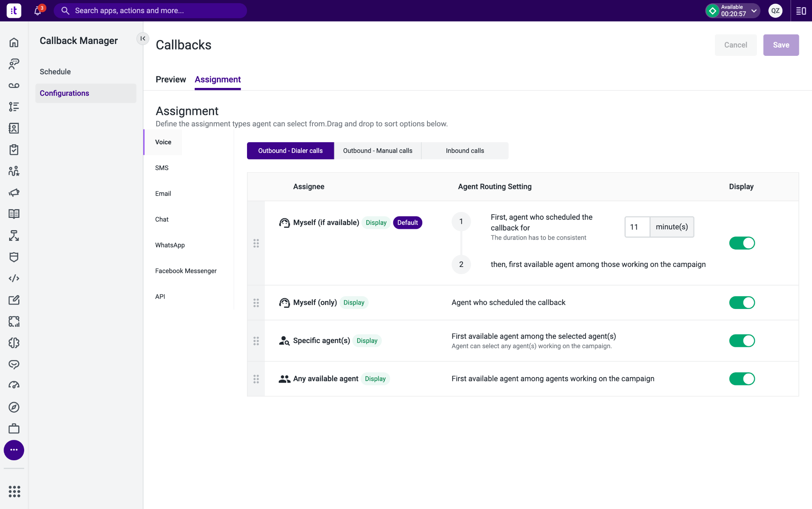Viewport: 812px width, 509px height.
Task: Click the Default badge on Myself (if available)
Action: [x=408, y=223]
